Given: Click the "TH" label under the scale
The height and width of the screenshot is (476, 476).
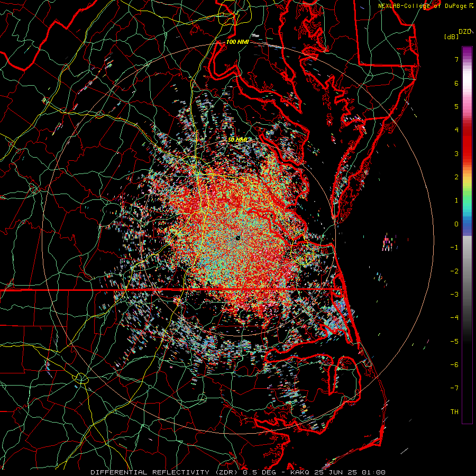Looking at the screenshot, I should 454,412.
